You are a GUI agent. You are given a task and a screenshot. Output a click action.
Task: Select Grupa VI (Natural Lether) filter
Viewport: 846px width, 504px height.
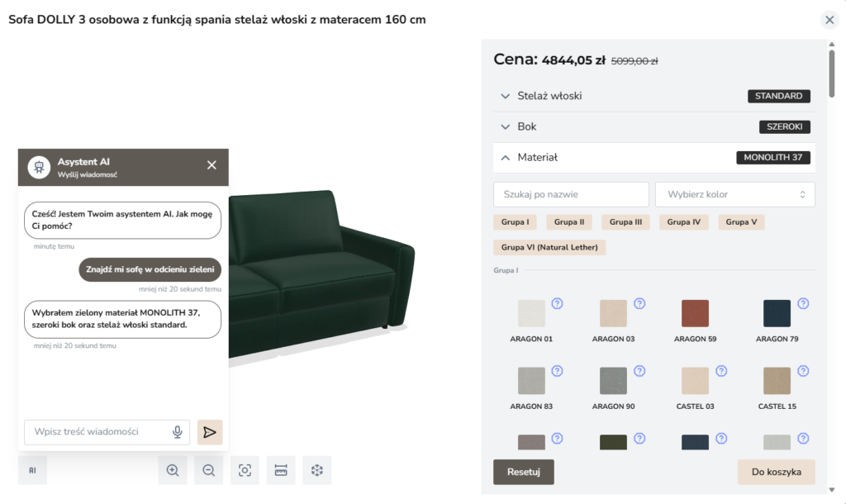[x=549, y=247]
